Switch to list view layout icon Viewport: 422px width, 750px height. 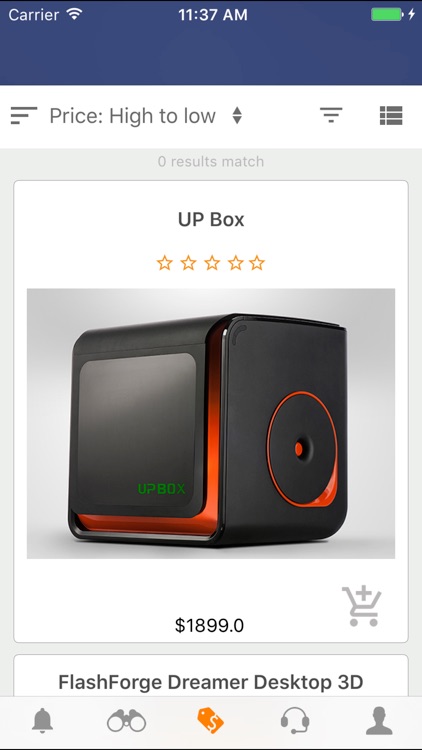pos(391,115)
